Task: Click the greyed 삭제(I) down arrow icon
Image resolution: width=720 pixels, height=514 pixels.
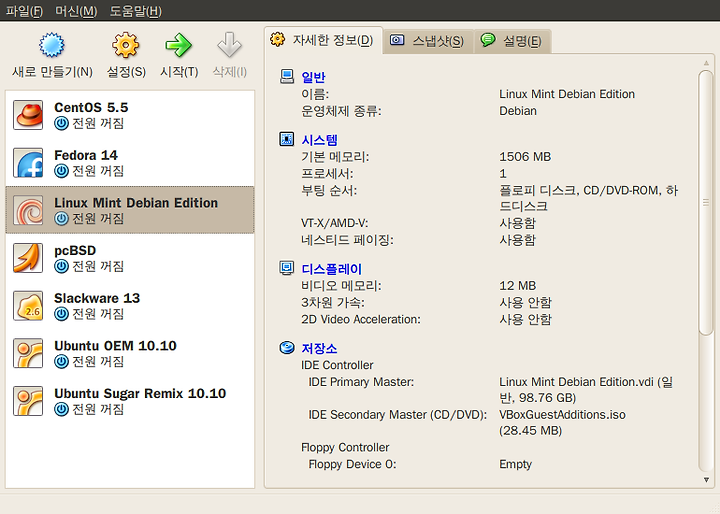Action: tap(229, 45)
